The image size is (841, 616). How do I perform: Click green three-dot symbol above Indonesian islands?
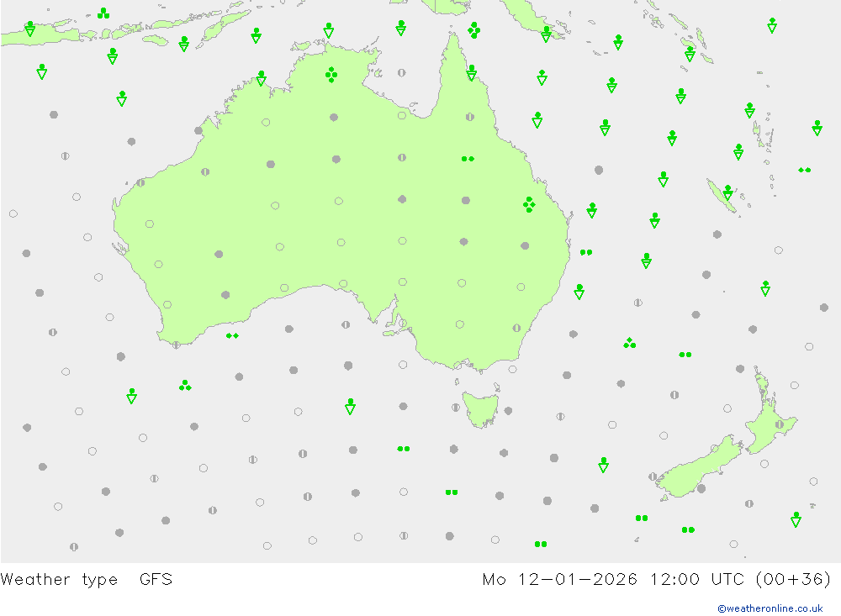tap(103, 13)
